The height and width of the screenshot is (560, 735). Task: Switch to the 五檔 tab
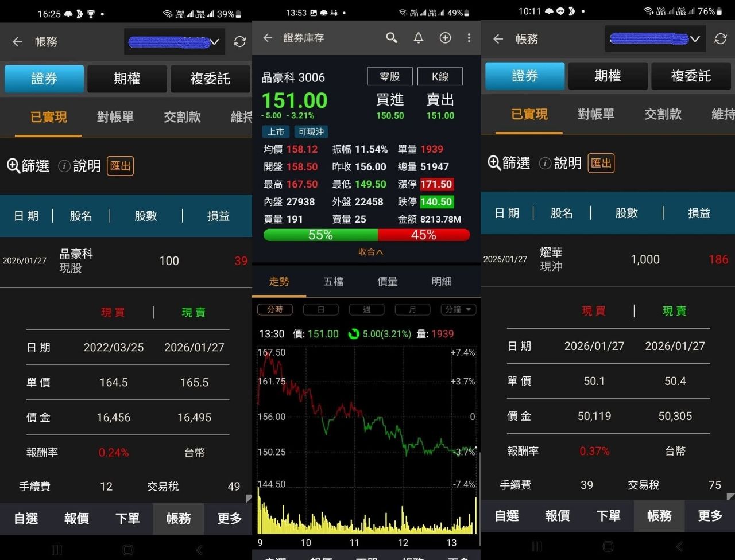(333, 281)
